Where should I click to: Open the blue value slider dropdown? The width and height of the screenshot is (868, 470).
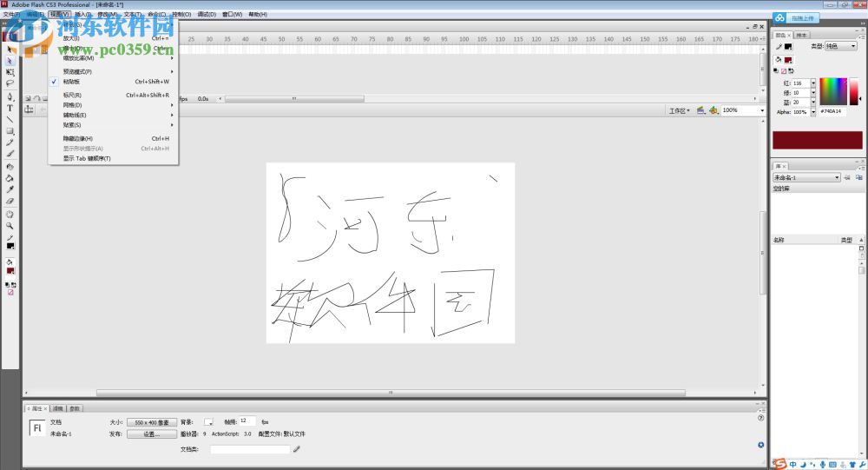point(813,102)
